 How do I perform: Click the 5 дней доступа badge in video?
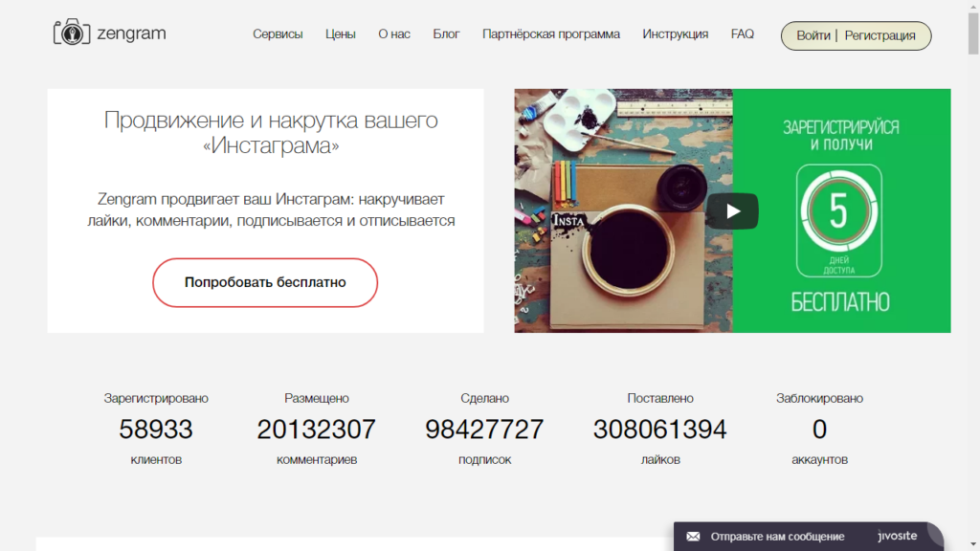point(838,221)
